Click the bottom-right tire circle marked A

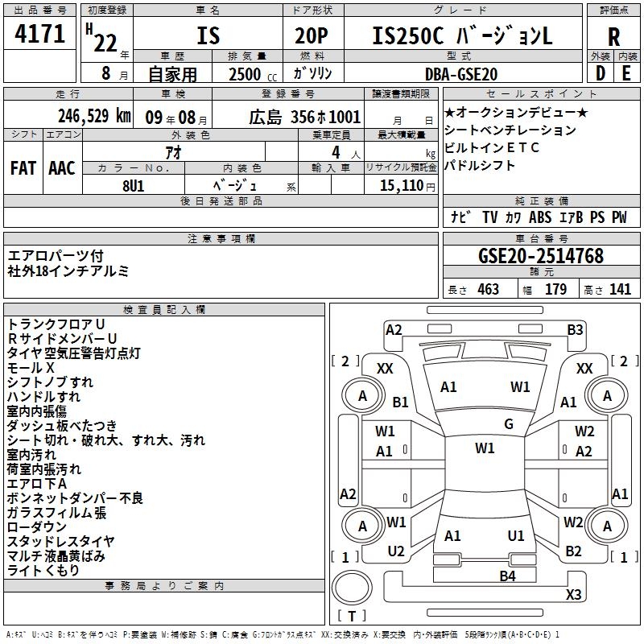(x=607, y=526)
